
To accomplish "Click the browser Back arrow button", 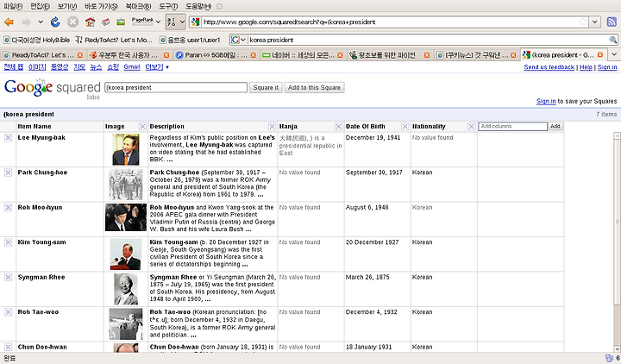I will pyautogui.click(x=9, y=22).
